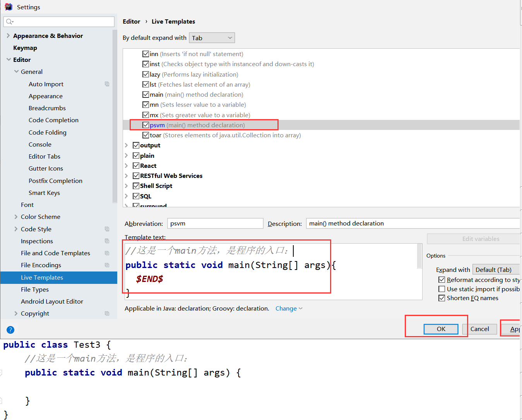Expand the React template group
Screen dimensions: 522x420
coord(126,166)
